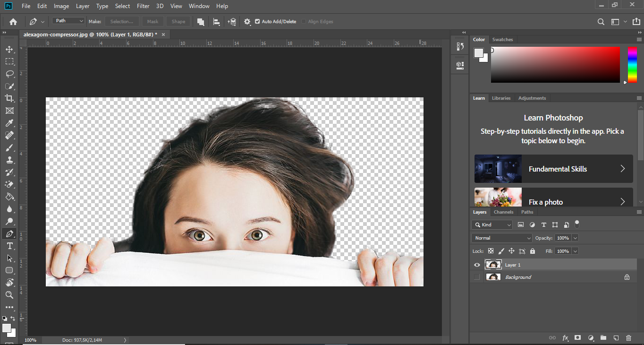644x345 pixels.
Task: Expand the layer Opacity dropdown arrow
Action: click(x=575, y=238)
